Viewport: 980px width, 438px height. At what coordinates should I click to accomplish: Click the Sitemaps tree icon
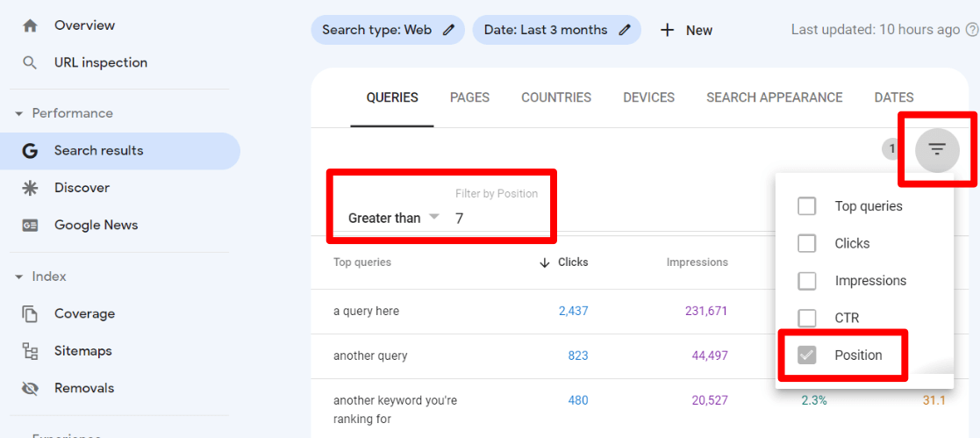(29, 351)
